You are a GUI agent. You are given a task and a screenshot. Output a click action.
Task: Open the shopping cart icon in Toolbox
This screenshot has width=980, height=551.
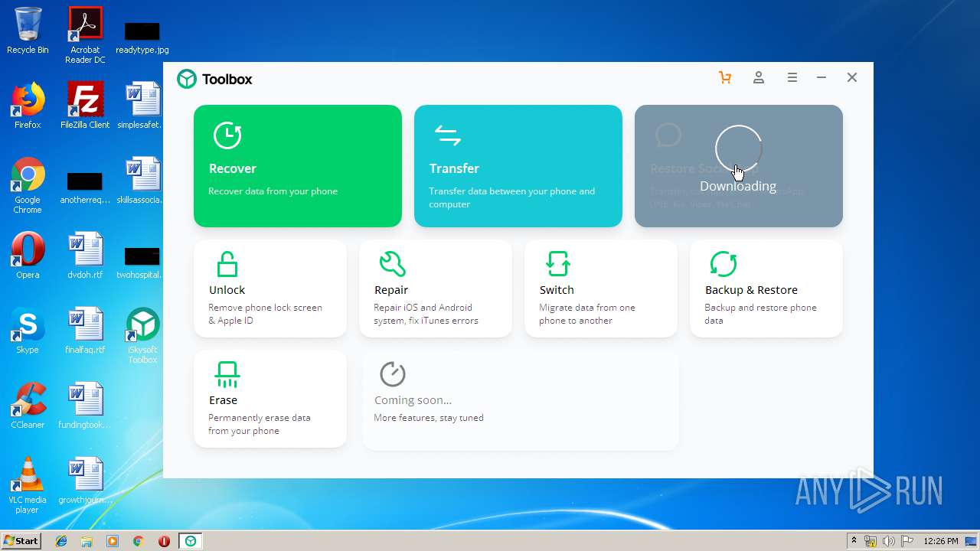pyautogui.click(x=725, y=77)
